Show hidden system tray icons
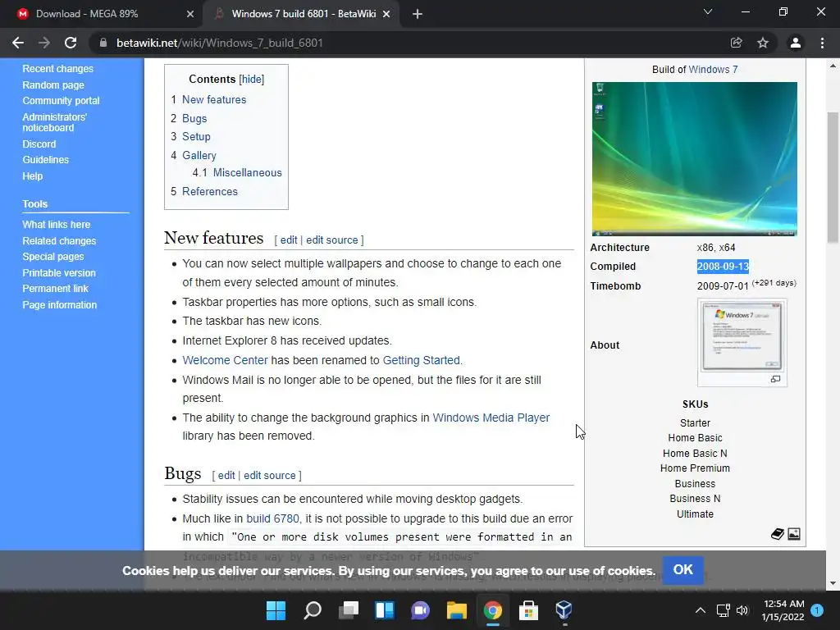The image size is (840, 630). (701, 610)
